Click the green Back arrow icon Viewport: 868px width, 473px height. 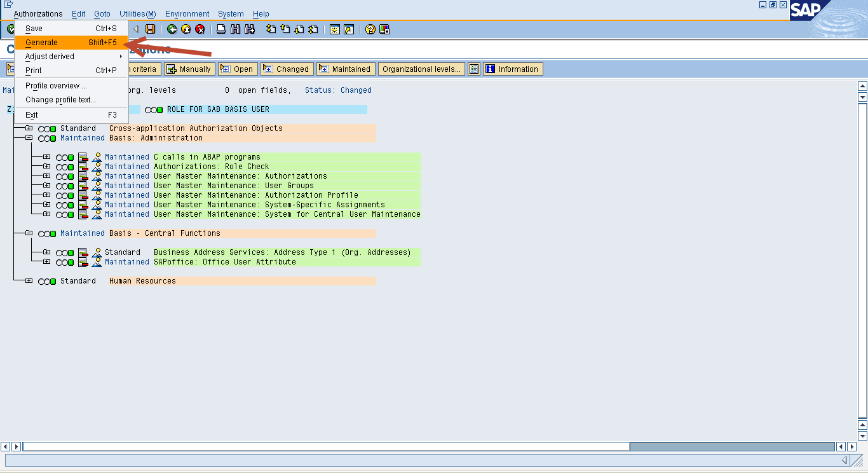(x=172, y=29)
